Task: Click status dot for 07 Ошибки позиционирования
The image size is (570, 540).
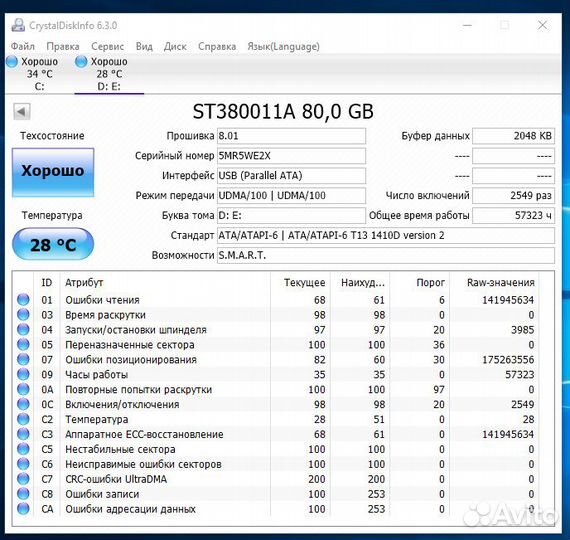Action: tap(23, 359)
